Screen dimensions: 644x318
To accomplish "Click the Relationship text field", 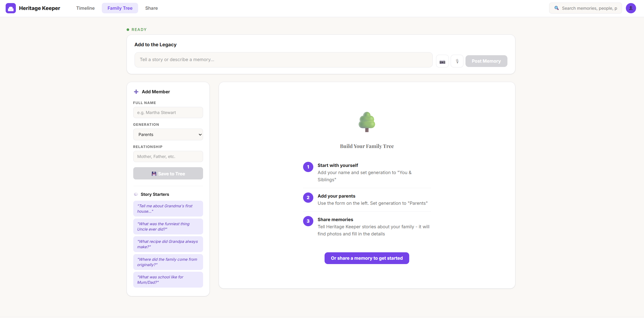I will coord(168,156).
